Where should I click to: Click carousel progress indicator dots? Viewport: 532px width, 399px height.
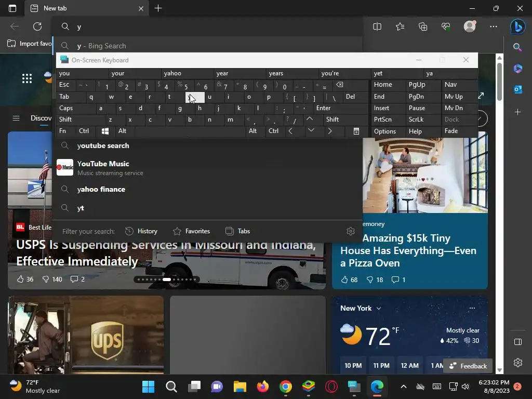[x=167, y=280]
